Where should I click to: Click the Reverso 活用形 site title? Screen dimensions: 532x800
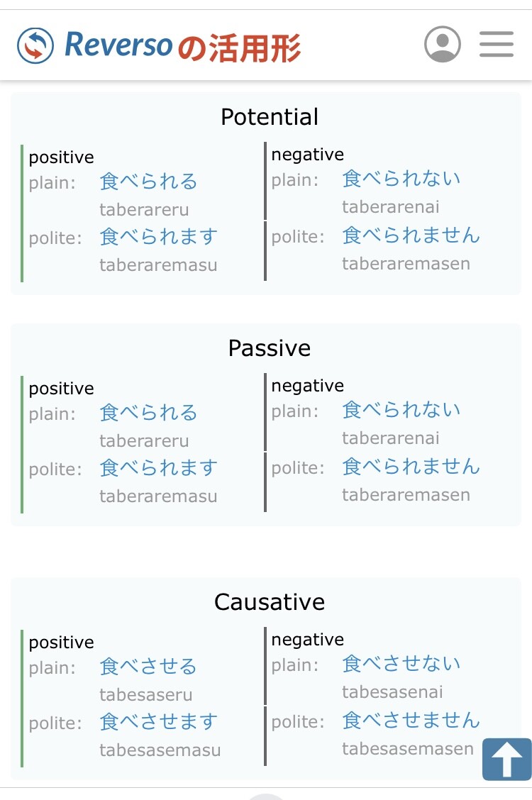(x=183, y=46)
